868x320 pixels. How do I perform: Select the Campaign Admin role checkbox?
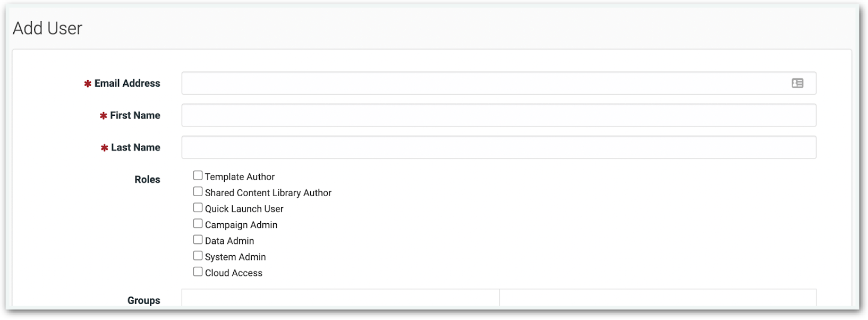pos(198,223)
